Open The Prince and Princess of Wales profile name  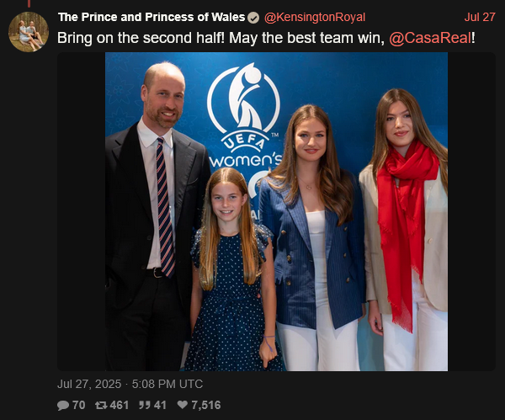[151, 17]
